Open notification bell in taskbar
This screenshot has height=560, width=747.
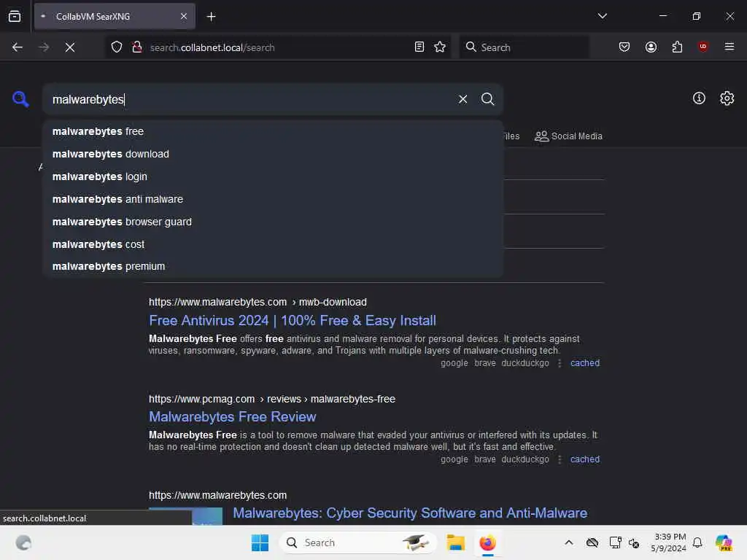(697, 542)
